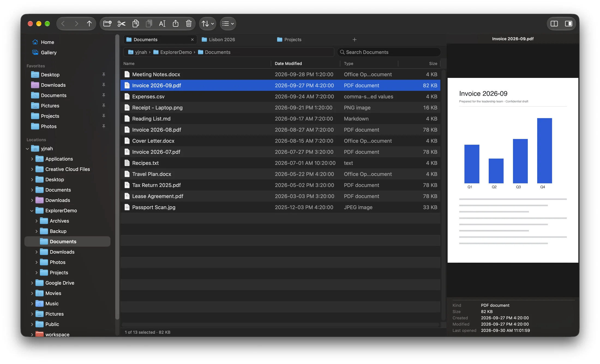600x364 pixels.
Task: Unpin Downloads from Favorites
Action: click(x=104, y=85)
